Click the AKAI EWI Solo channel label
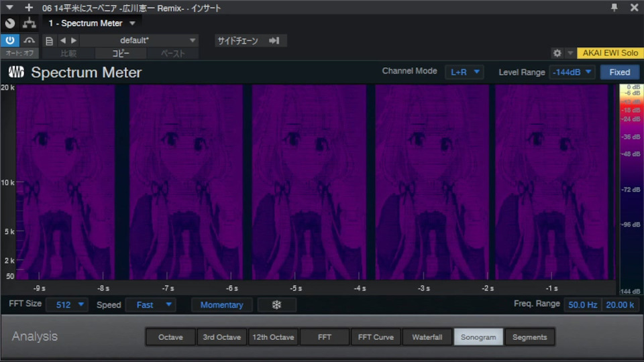 (610, 53)
